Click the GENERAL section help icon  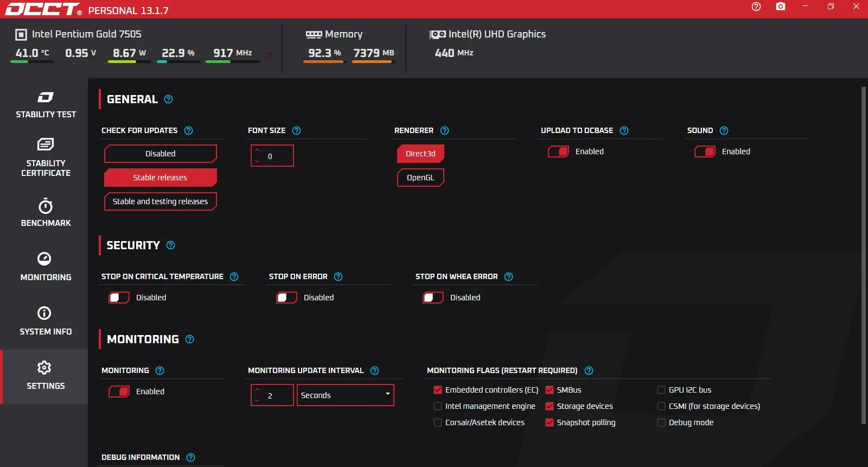point(168,99)
